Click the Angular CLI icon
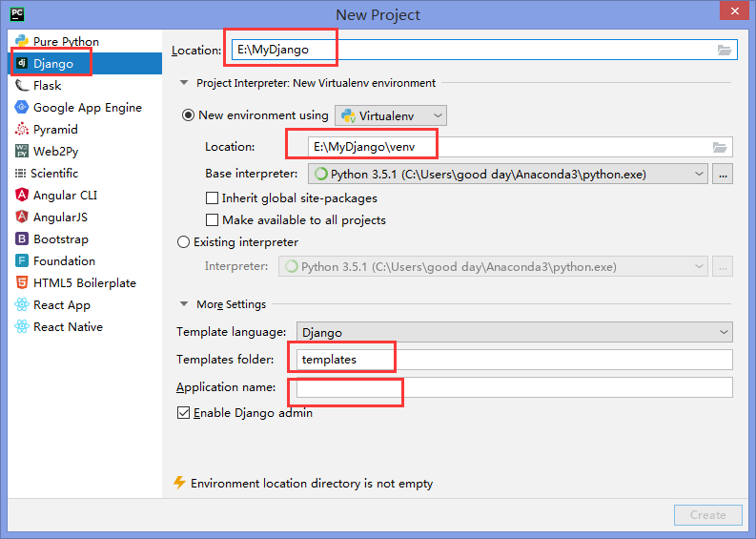 [x=22, y=195]
